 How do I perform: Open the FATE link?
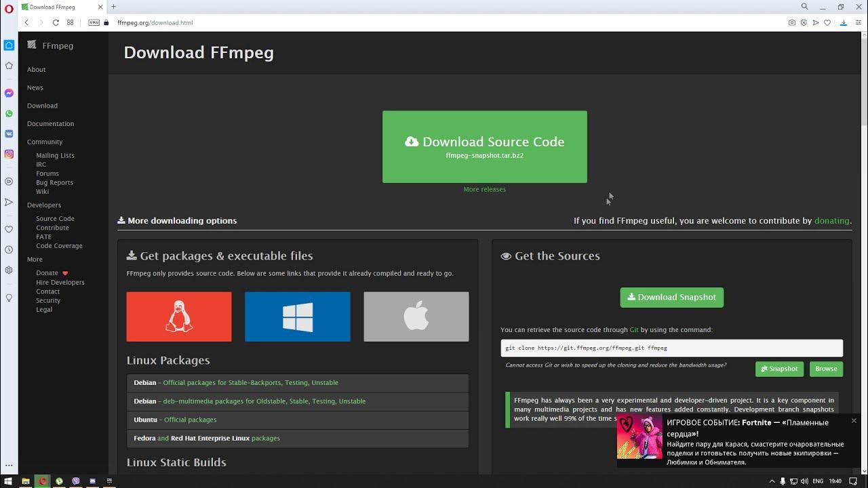43,237
